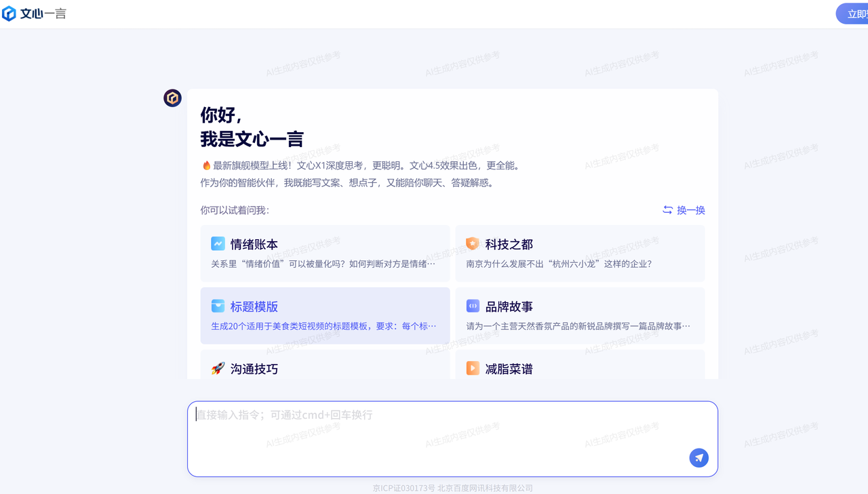Click the 换一换 refresh arrows icon
This screenshot has height=494, width=868.
pos(668,210)
